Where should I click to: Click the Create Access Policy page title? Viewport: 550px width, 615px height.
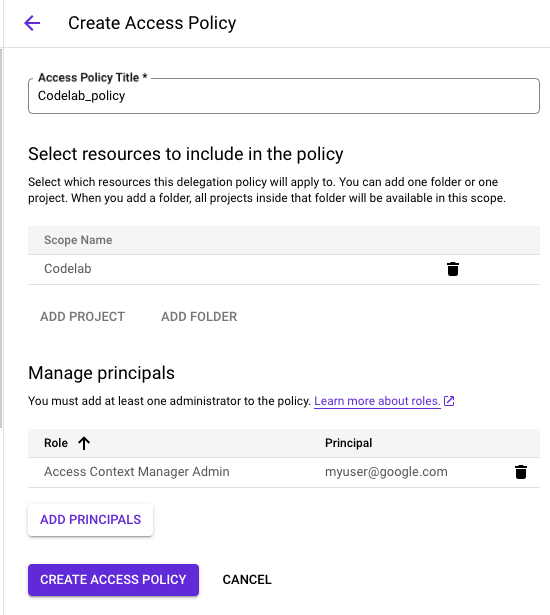pyautogui.click(x=152, y=23)
